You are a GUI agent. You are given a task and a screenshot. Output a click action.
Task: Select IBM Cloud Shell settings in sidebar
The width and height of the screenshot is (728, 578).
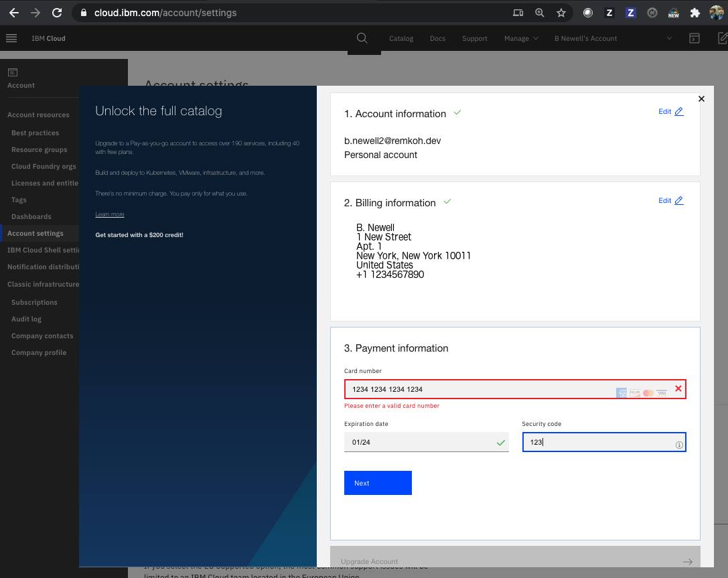pyautogui.click(x=43, y=250)
